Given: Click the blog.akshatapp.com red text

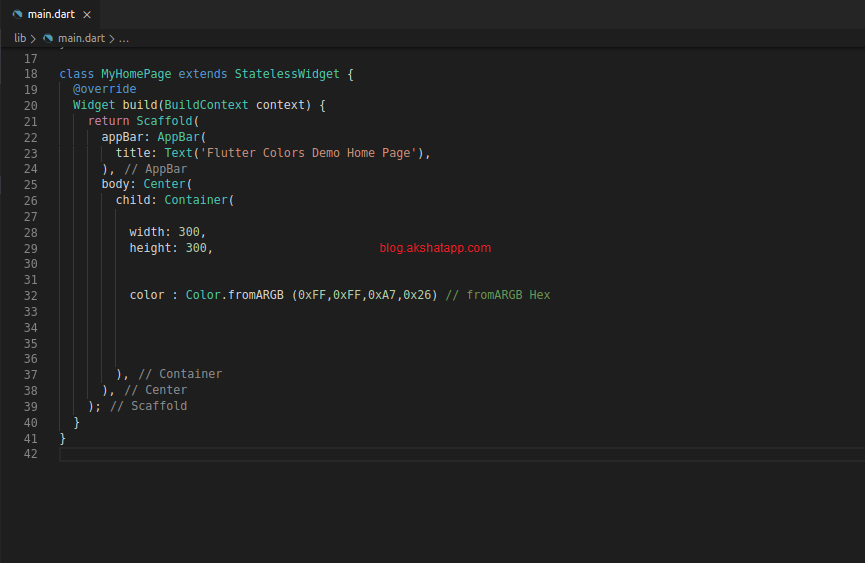Looking at the screenshot, I should click(x=435, y=248).
